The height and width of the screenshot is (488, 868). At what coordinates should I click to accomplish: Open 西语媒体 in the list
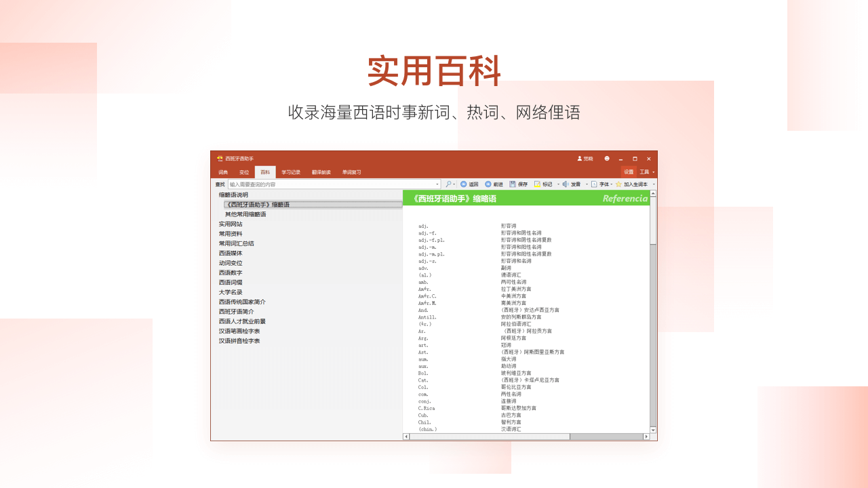click(231, 253)
